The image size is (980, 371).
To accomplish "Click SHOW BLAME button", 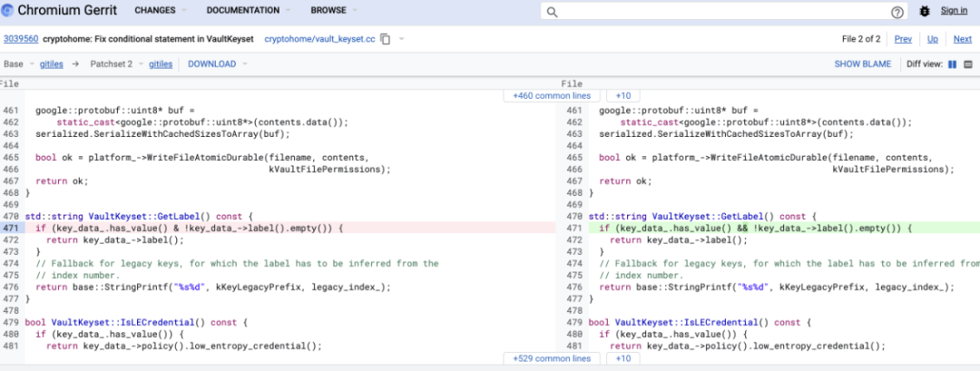I will point(863,63).
